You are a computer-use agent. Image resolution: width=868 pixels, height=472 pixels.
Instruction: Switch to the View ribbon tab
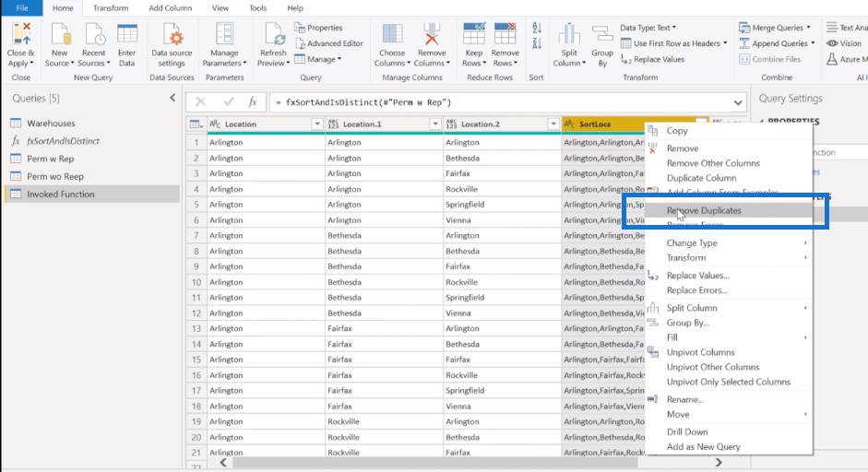click(220, 7)
